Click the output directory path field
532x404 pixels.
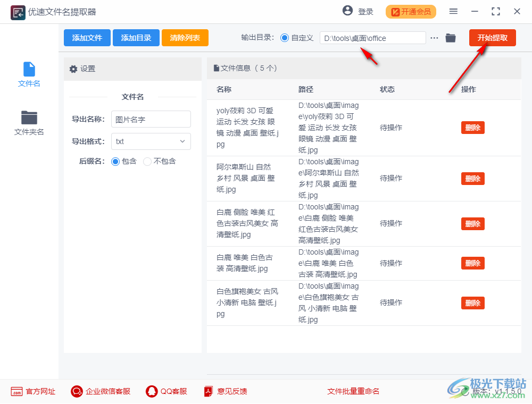[x=372, y=38]
